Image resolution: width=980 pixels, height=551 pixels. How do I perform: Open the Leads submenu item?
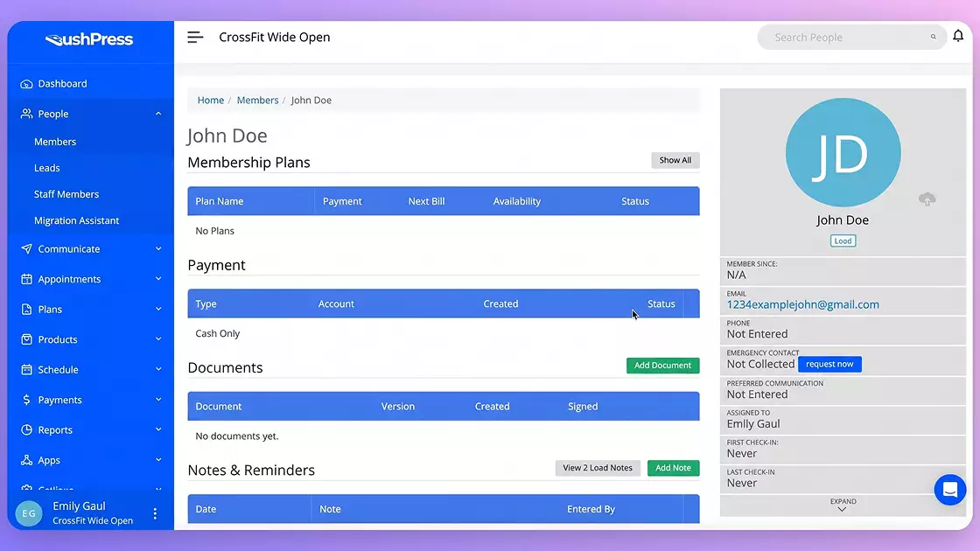[x=47, y=168]
